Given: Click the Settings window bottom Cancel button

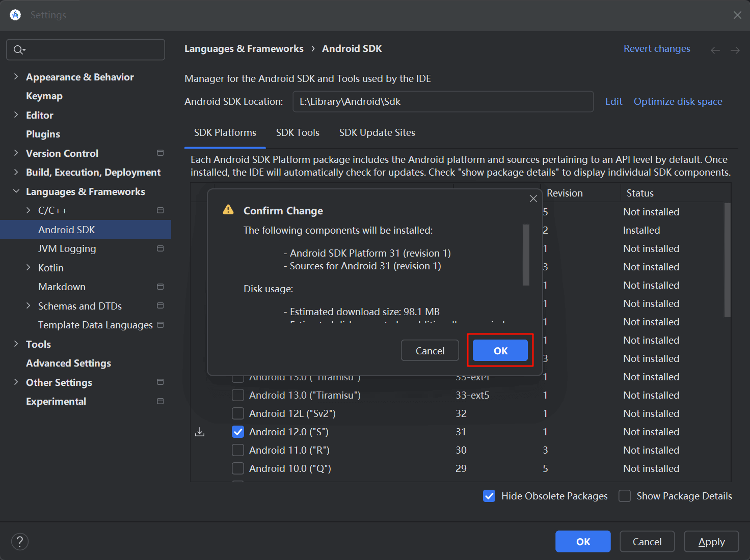Looking at the screenshot, I should [x=647, y=542].
